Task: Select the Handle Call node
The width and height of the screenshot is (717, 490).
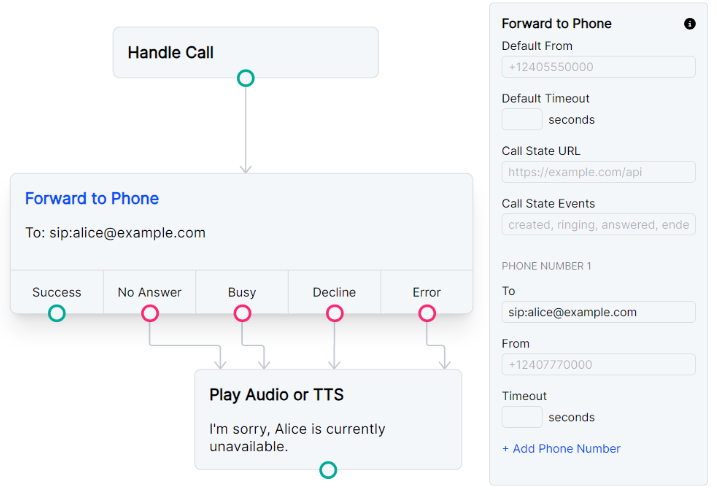Action: [x=245, y=52]
